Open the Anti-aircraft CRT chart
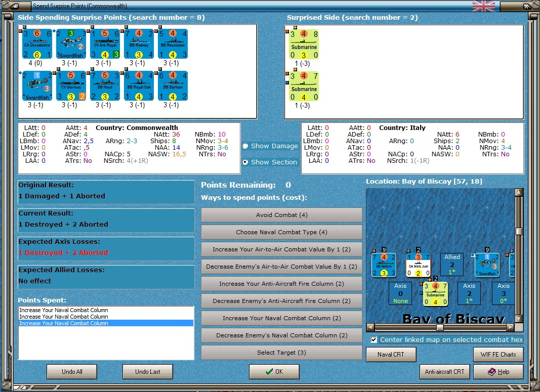The image size is (540, 392). coord(445,372)
